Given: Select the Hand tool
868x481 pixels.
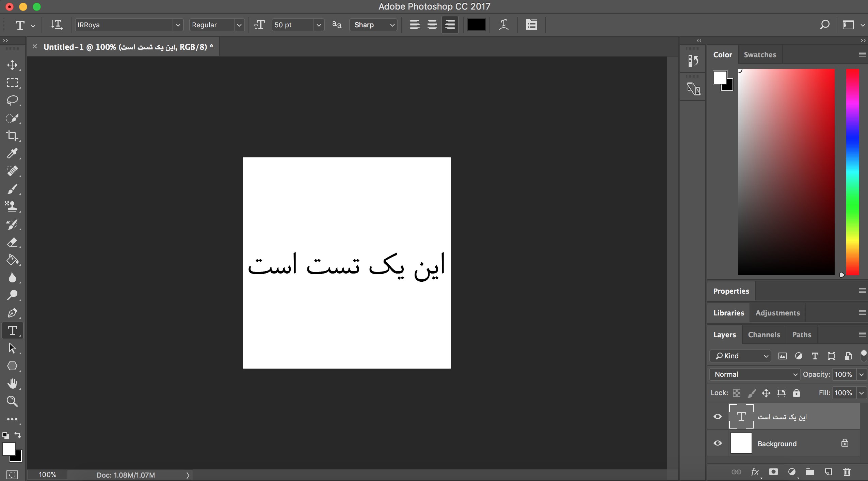Looking at the screenshot, I should click(12, 384).
